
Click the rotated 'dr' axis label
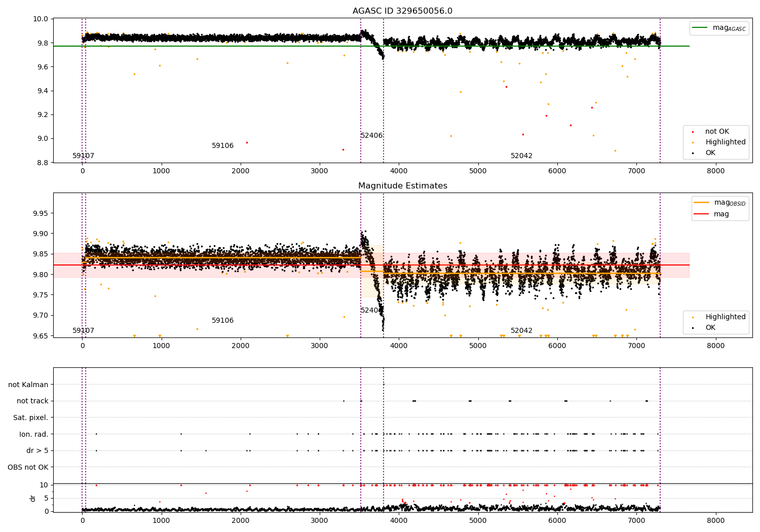click(33, 498)
